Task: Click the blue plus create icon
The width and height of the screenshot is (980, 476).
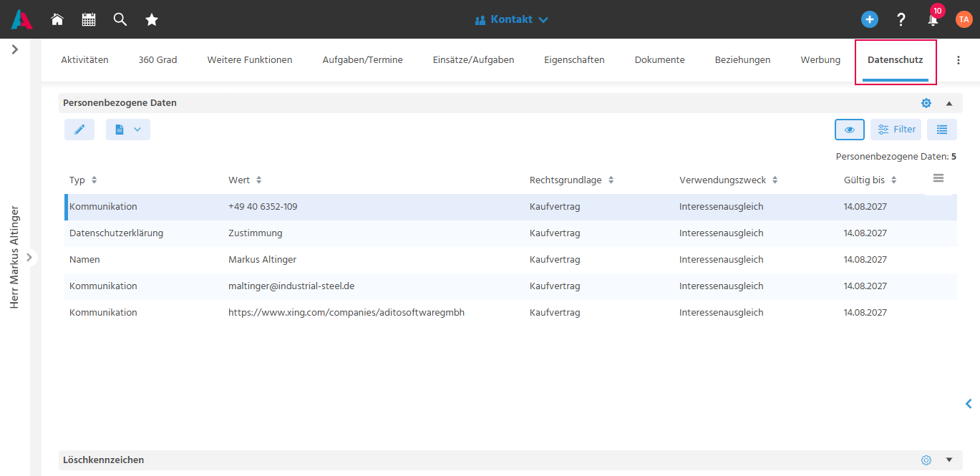Action: click(x=870, y=19)
